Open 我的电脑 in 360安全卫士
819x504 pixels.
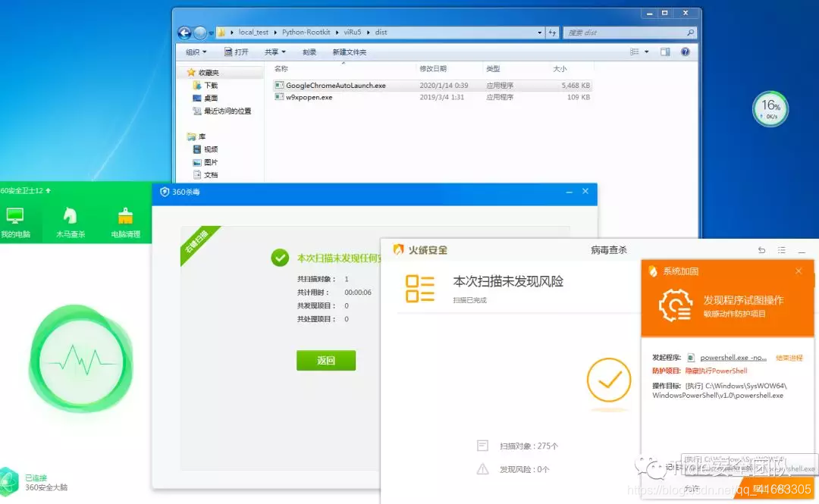click(x=15, y=222)
